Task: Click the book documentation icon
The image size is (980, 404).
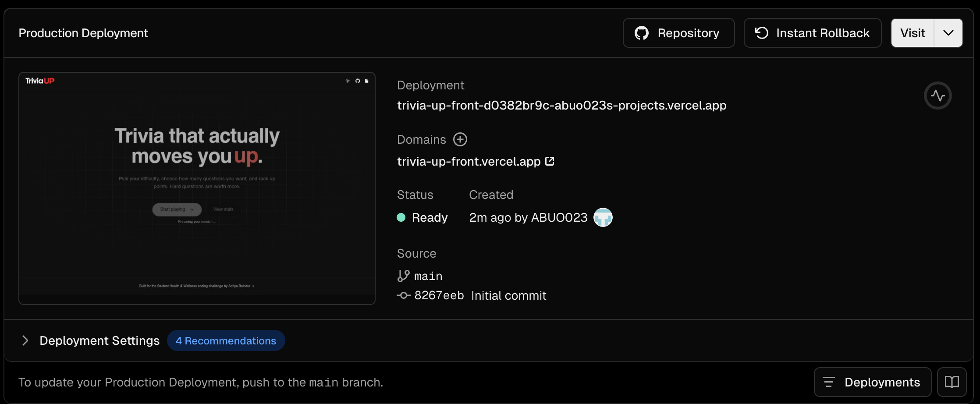Action: pyautogui.click(x=952, y=382)
